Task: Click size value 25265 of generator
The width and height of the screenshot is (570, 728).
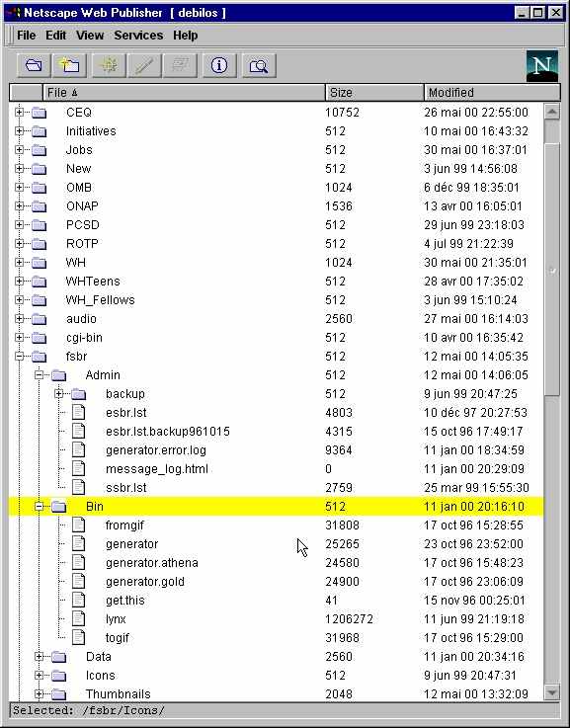Action: tap(342, 544)
